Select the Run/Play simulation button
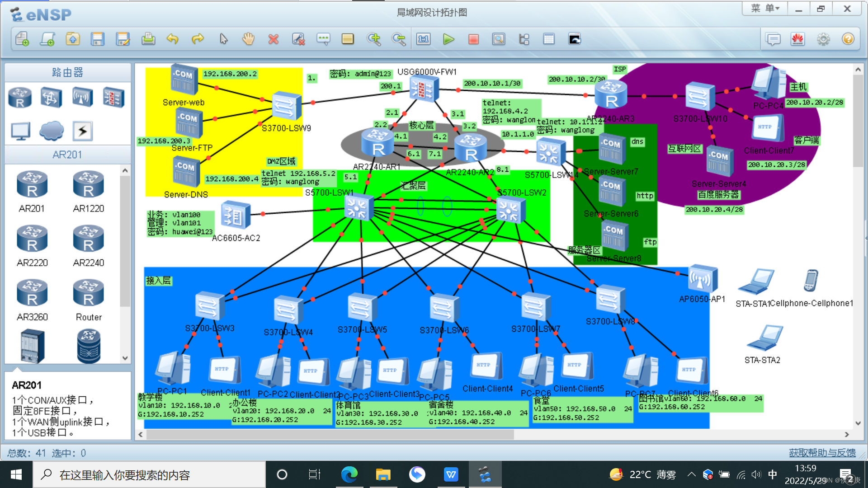This screenshot has height=488, width=868. pyautogui.click(x=449, y=39)
